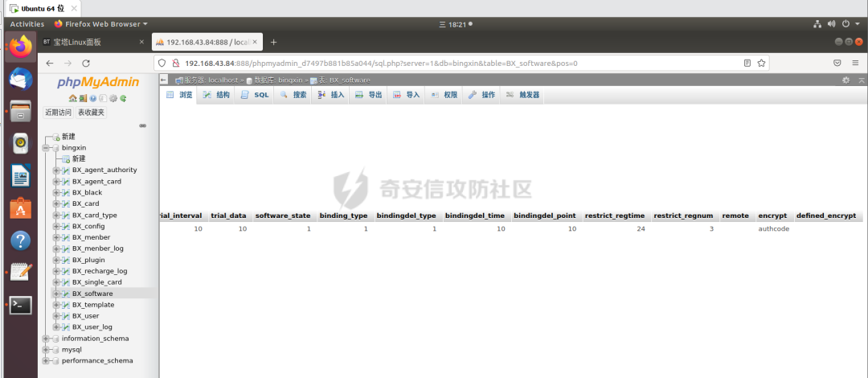Click Firefox back arrow

click(x=50, y=64)
